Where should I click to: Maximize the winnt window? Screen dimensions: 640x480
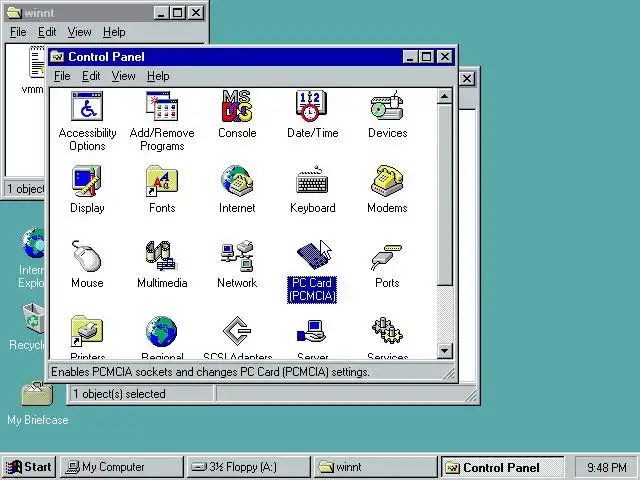178,13
